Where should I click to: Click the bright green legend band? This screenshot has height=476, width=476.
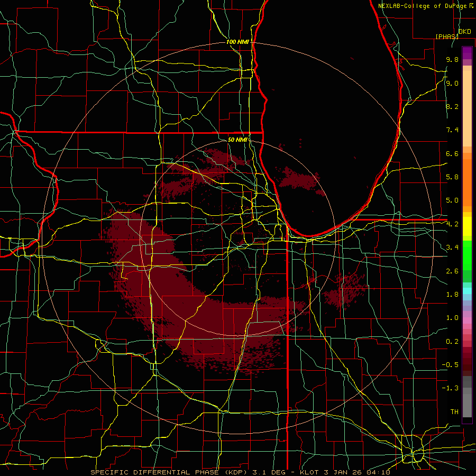pyautogui.click(x=467, y=255)
